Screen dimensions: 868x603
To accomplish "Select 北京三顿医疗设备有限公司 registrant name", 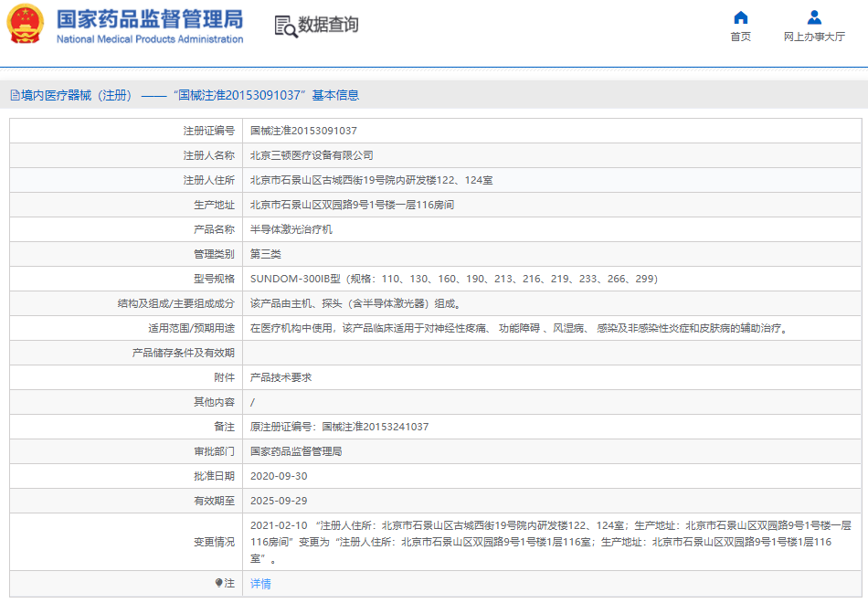I will click(x=312, y=155).
